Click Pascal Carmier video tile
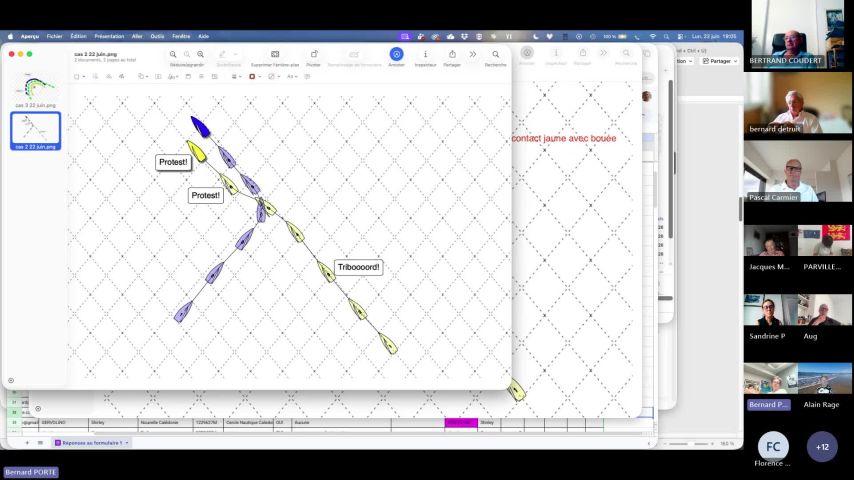Screen dimensions: 854x480 tap(798, 172)
